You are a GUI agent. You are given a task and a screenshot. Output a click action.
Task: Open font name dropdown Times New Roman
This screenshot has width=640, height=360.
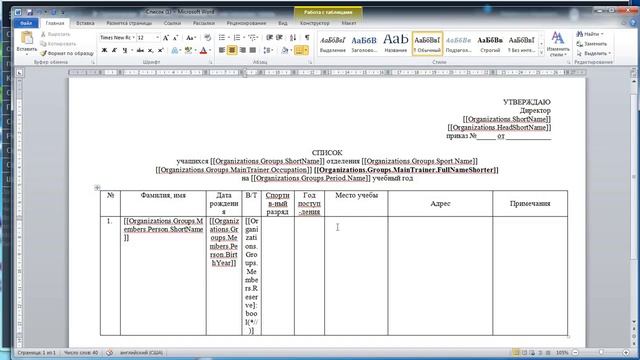coord(133,38)
